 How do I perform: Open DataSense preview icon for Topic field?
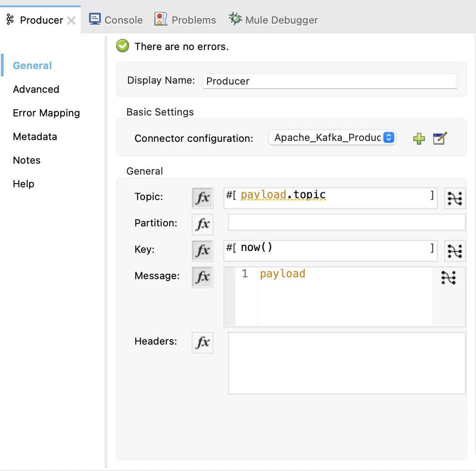tap(455, 198)
